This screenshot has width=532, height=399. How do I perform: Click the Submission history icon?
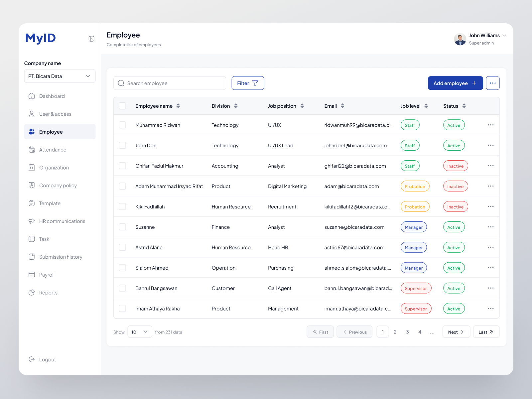click(32, 257)
